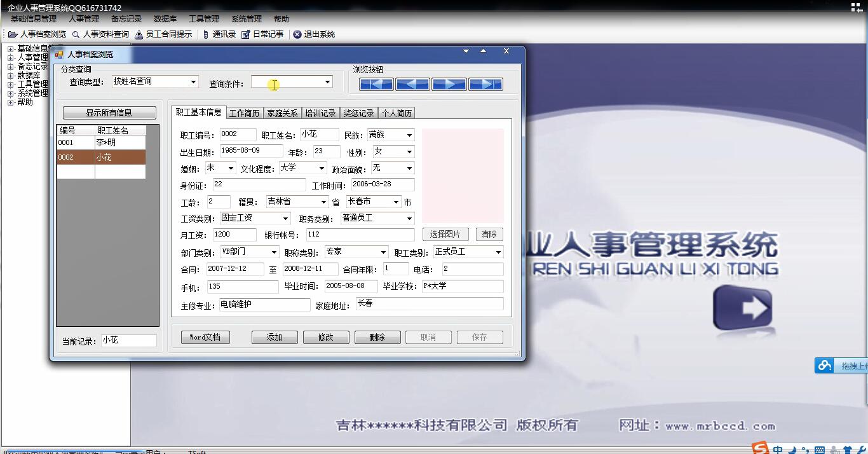Click the 人事资料查询 toolbar button

click(100, 34)
